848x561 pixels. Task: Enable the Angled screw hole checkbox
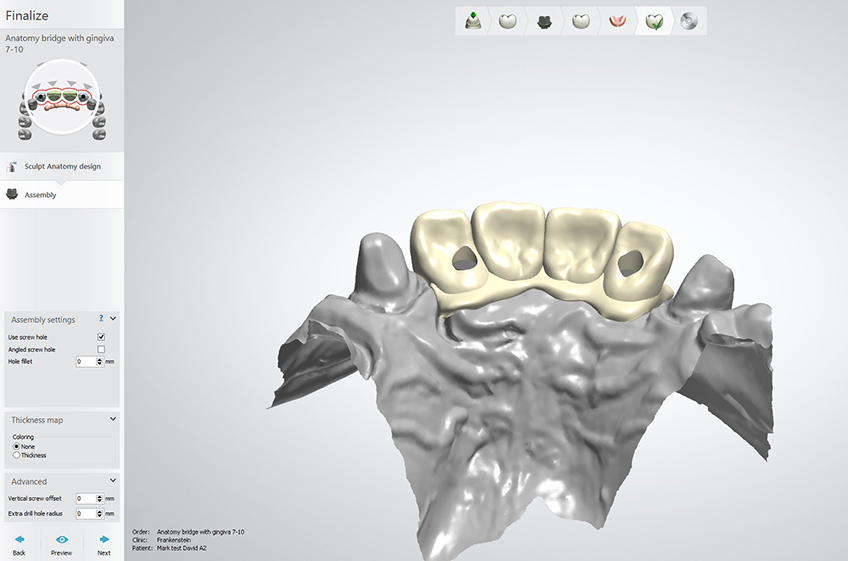click(x=101, y=349)
